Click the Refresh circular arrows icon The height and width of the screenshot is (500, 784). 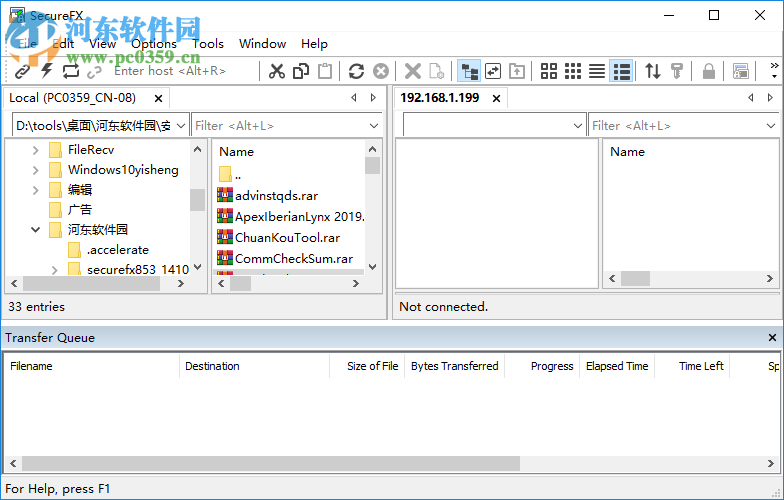pos(356,71)
